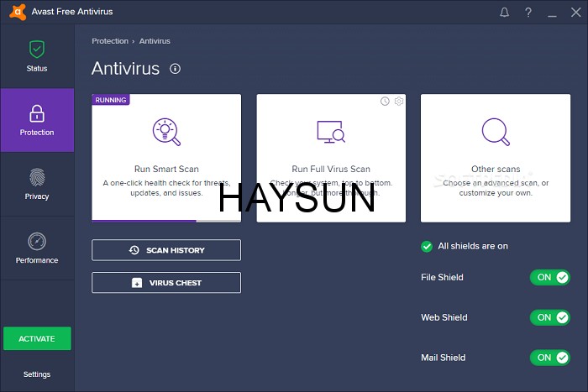Click the Web Shield label
588x392 pixels.
[x=444, y=317]
